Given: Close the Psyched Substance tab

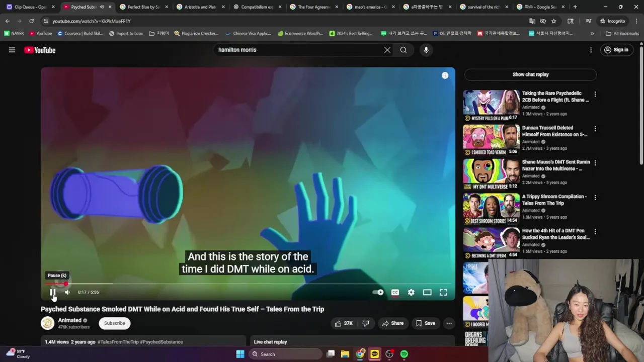Looking at the screenshot, I should (110, 7).
